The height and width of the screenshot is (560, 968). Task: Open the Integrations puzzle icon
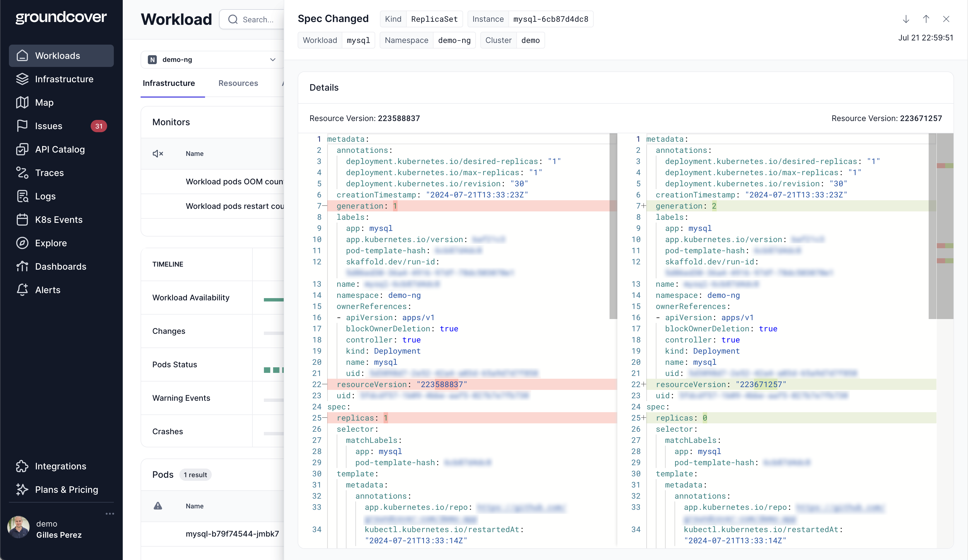(22, 466)
